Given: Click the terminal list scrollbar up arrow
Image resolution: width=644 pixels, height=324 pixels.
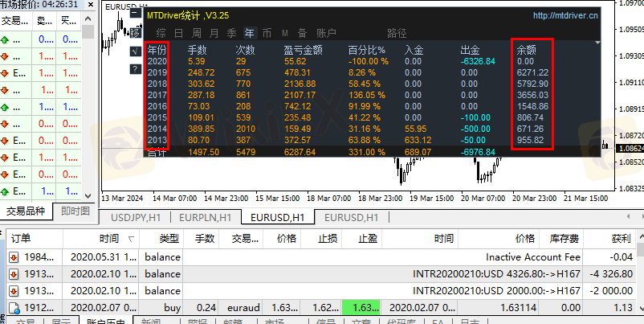Looking at the screenshot, I should tap(640, 237).
